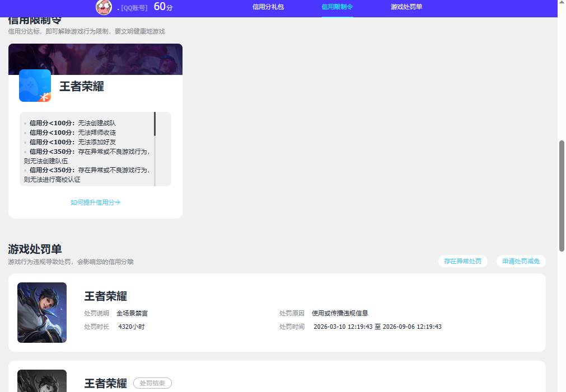Click the user avatar in header

[x=104, y=7]
